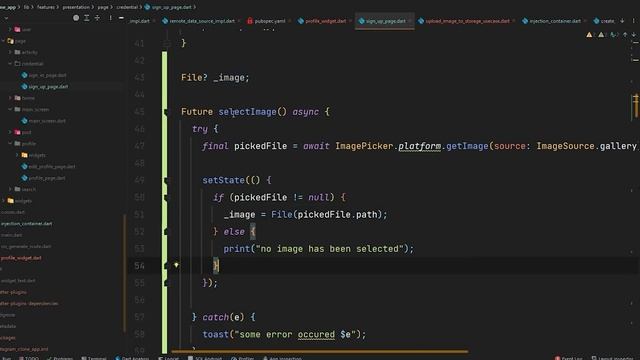Expand the widgets folder under profile
640x360 pixels.
pyautogui.click(x=17, y=155)
